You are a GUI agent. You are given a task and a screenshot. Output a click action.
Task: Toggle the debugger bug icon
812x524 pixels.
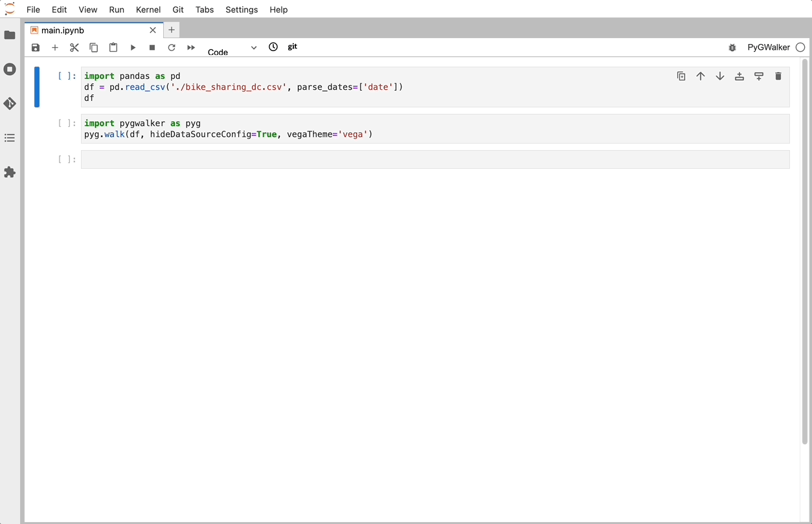732,47
